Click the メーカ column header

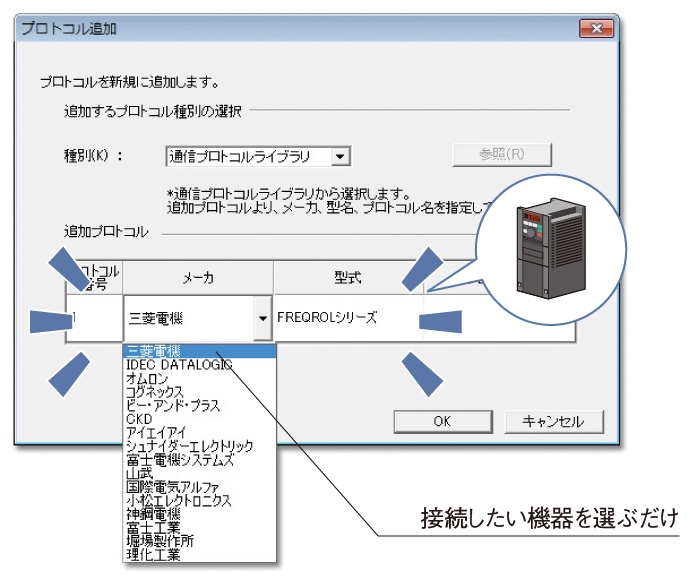(197, 276)
